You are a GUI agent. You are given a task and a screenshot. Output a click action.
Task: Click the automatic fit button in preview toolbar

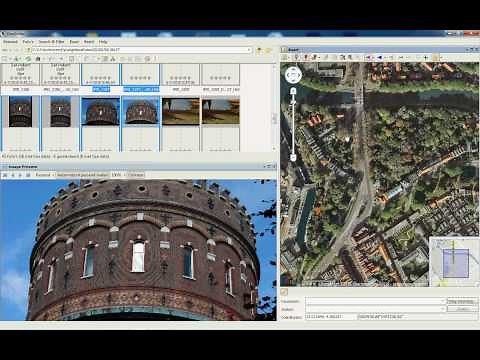pos(83,175)
